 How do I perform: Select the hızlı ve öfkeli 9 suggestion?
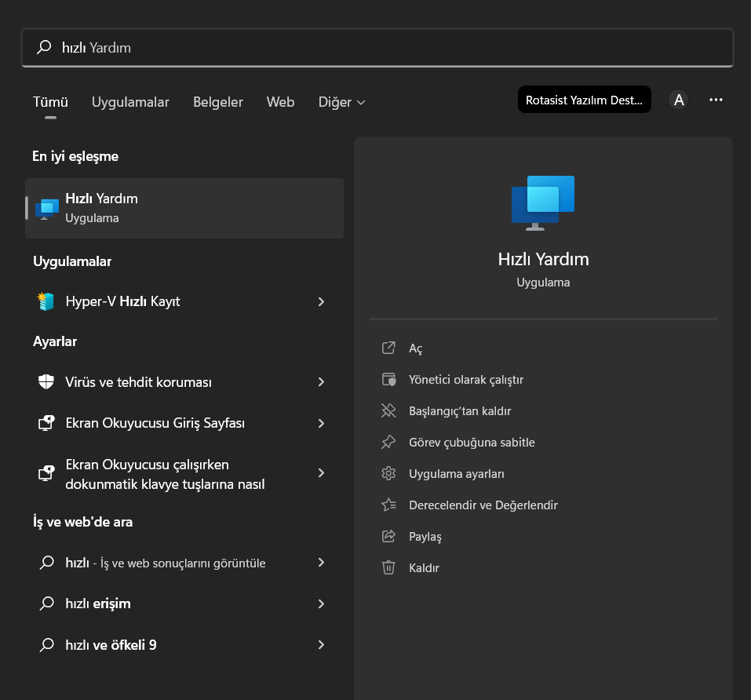[x=184, y=645]
